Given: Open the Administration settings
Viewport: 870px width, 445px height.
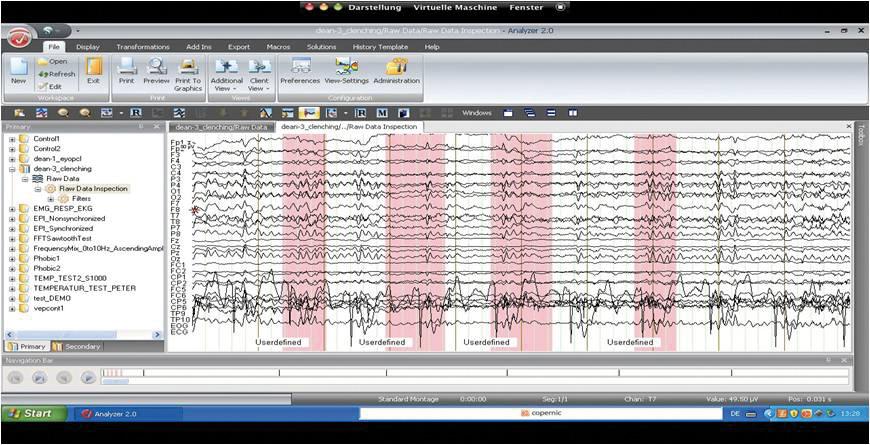Looking at the screenshot, I should point(397,72).
